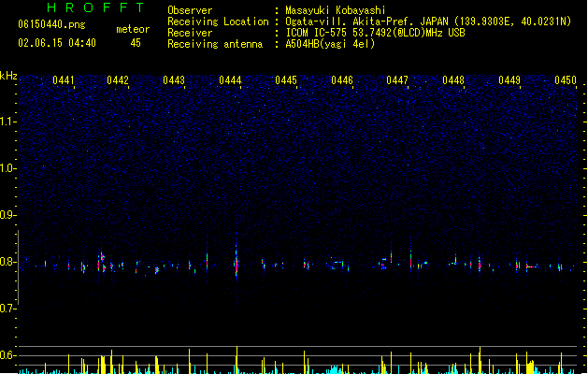Screen dimensions: 588x374
Task: Select the ICOM IC-575 receiver text
Action: pos(376,33)
